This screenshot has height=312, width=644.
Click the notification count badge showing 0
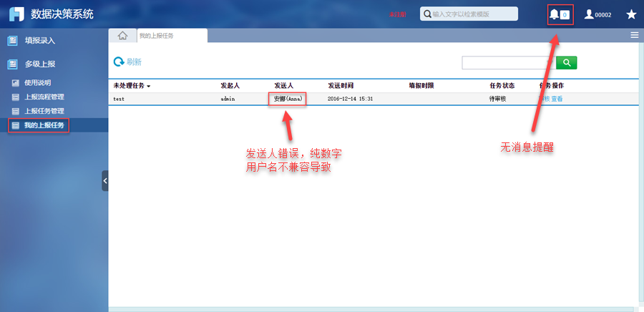click(x=565, y=15)
